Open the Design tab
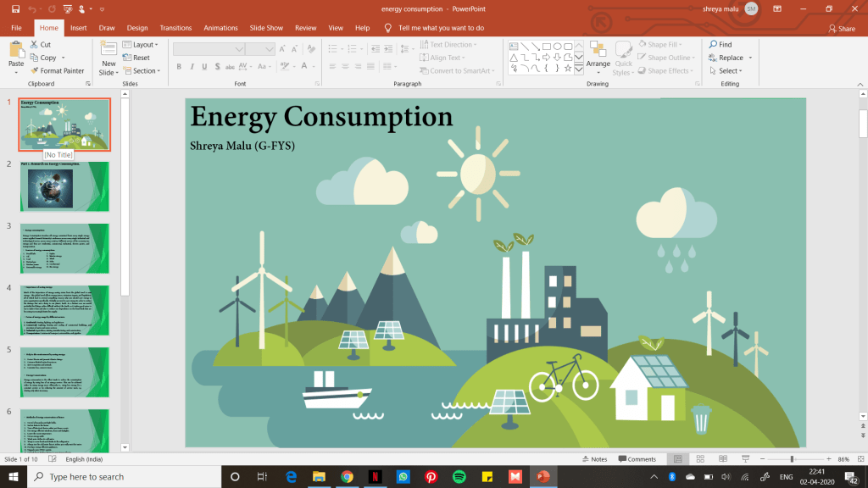The image size is (868, 488). click(x=137, y=28)
